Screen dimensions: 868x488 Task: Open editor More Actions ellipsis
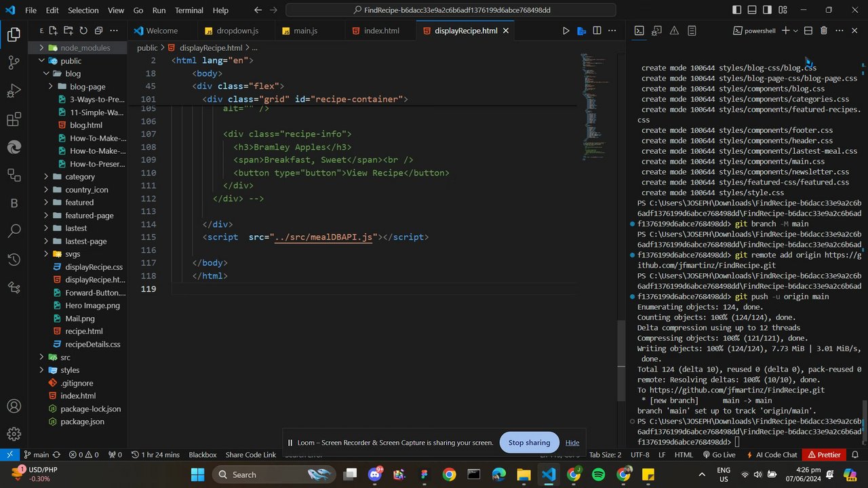point(612,30)
